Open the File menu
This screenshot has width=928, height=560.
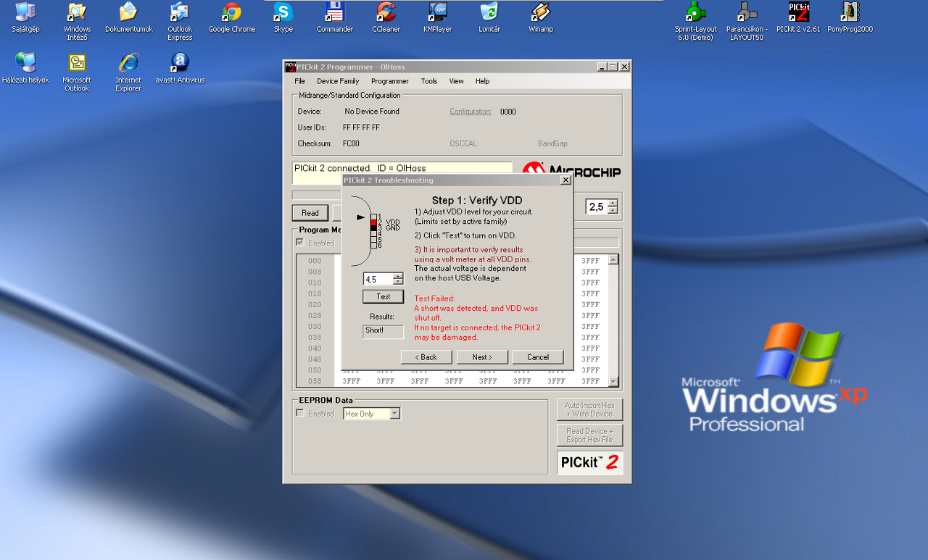tap(299, 81)
